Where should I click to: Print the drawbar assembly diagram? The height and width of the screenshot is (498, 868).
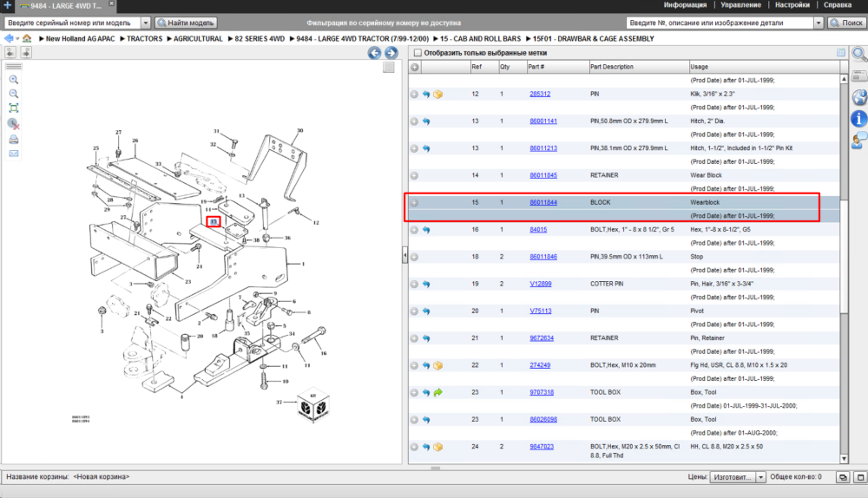(14, 139)
